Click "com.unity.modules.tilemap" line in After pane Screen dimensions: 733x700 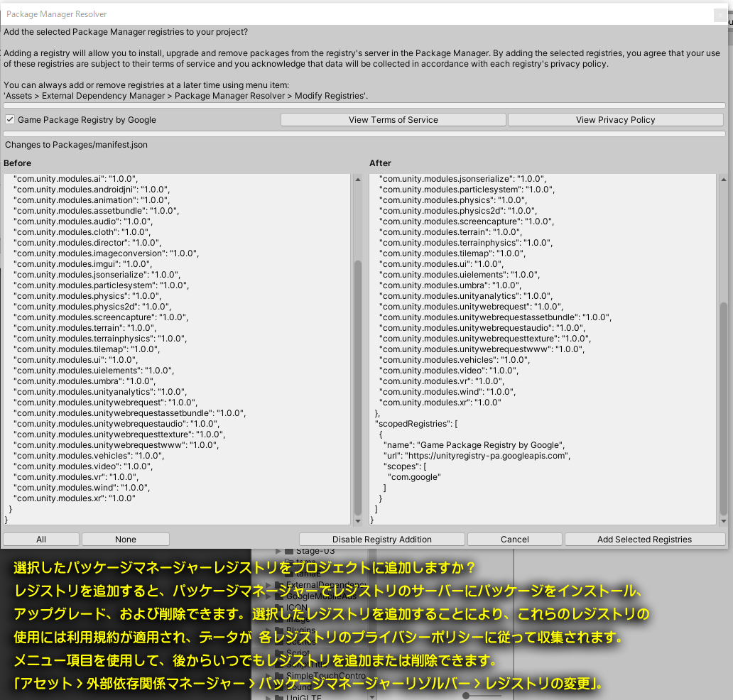point(452,253)
